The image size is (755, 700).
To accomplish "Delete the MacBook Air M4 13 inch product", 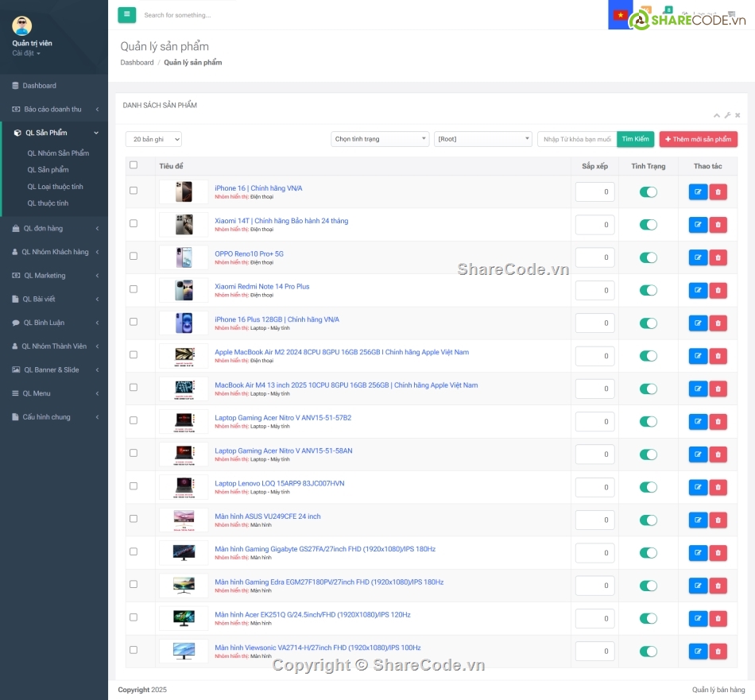I will 718,389.
